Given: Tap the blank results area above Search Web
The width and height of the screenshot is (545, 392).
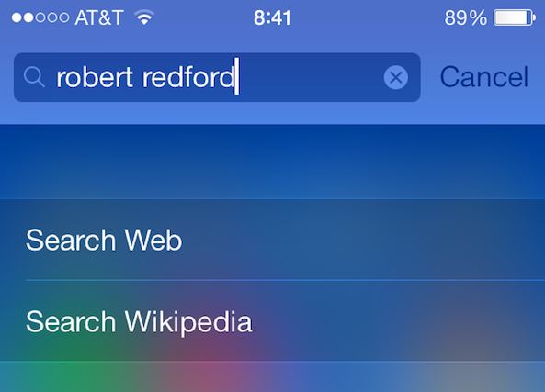Looking at the screenshot, I should coord(272,162).
